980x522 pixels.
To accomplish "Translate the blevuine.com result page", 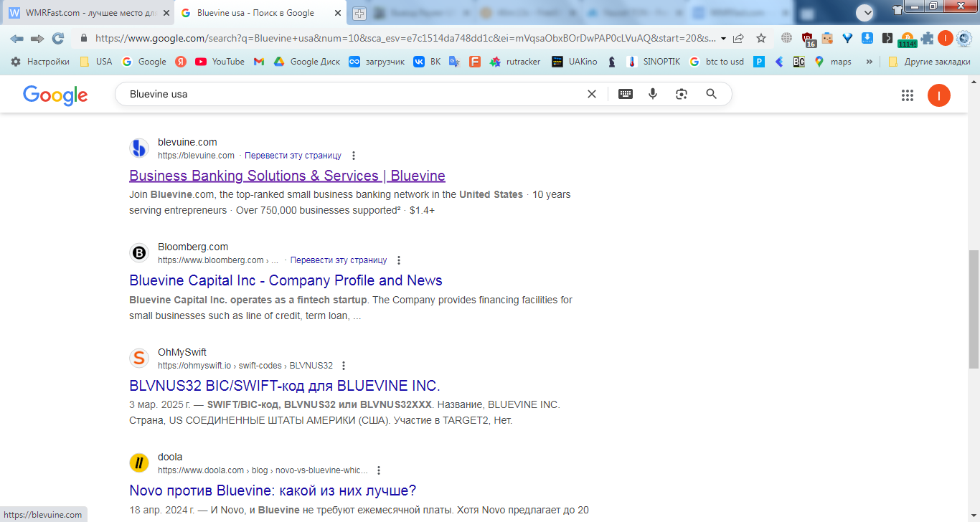I will [x=293, y=156].
